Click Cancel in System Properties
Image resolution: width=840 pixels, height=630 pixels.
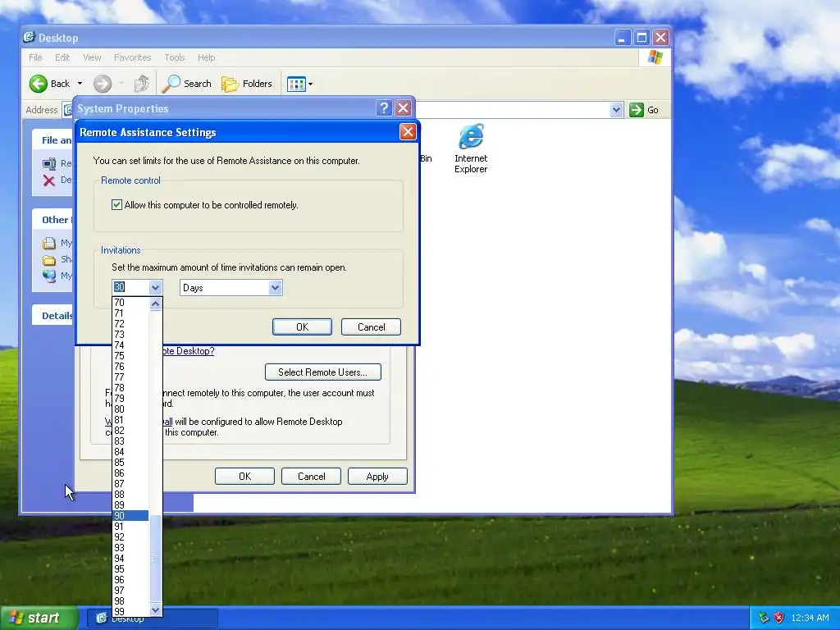click(x=311, y=477)
